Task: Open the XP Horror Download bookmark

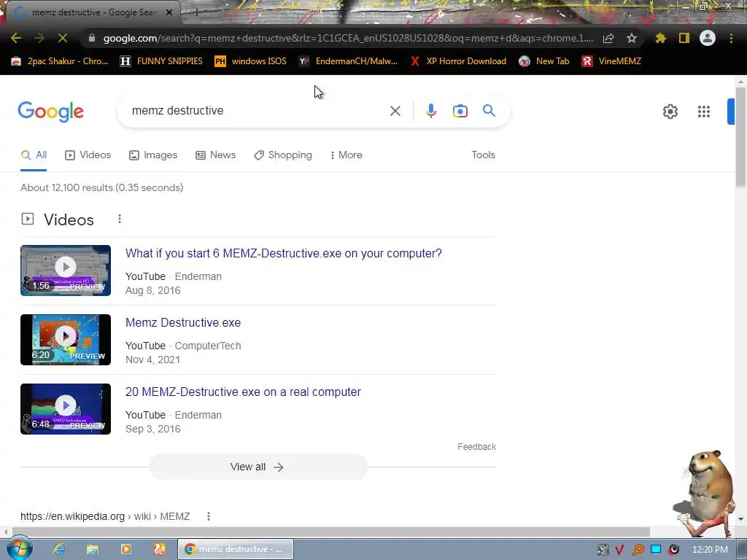Action: (x=458, y=61)
